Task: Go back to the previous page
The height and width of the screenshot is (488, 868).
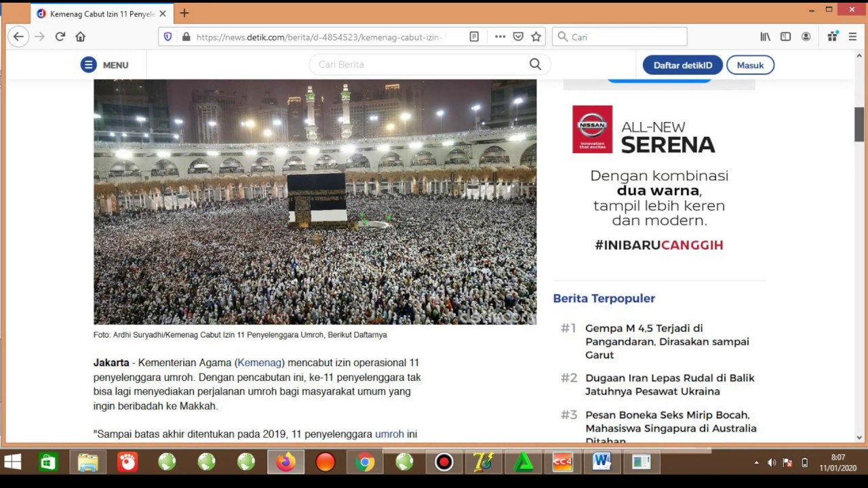Action: coord(18,37)
